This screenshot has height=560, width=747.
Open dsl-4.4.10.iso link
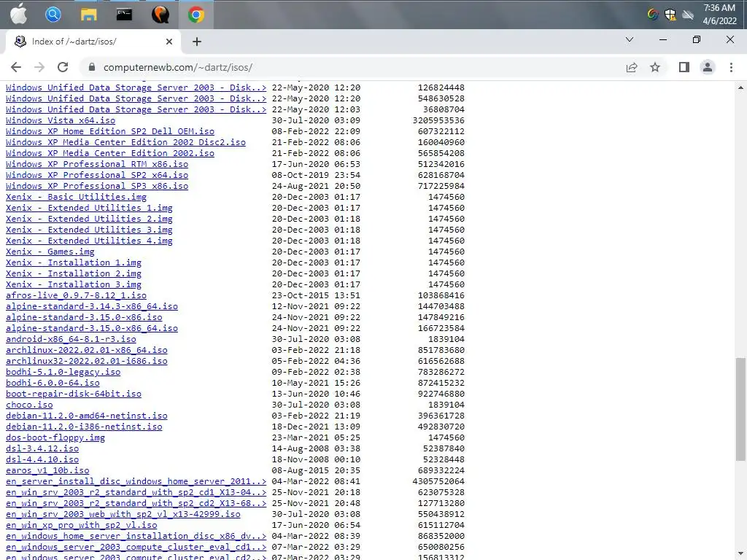point(42,460)
